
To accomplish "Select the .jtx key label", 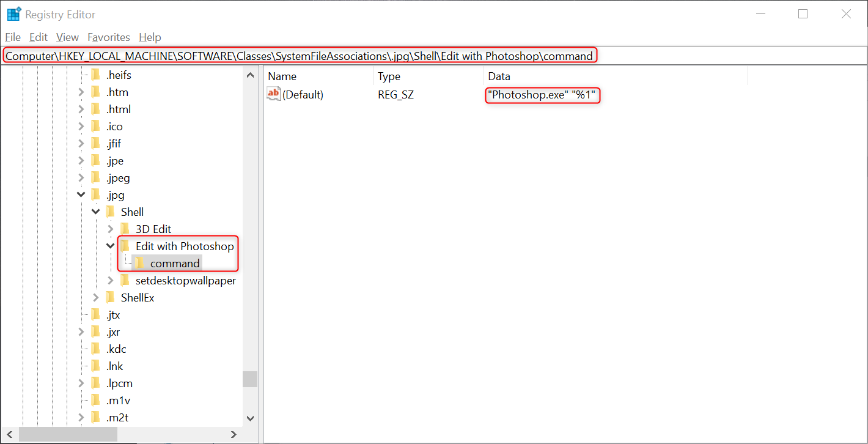I will [113, 315].
